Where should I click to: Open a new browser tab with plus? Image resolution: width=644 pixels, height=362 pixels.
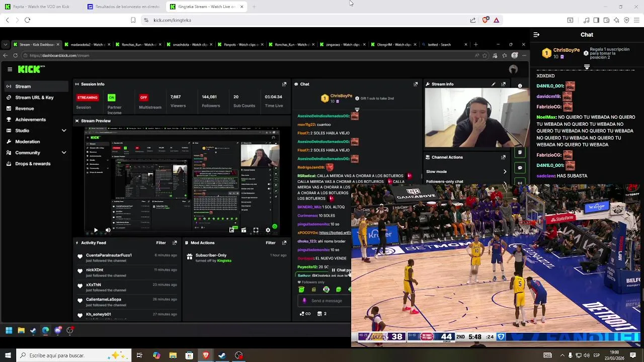[x=254, y=7]
